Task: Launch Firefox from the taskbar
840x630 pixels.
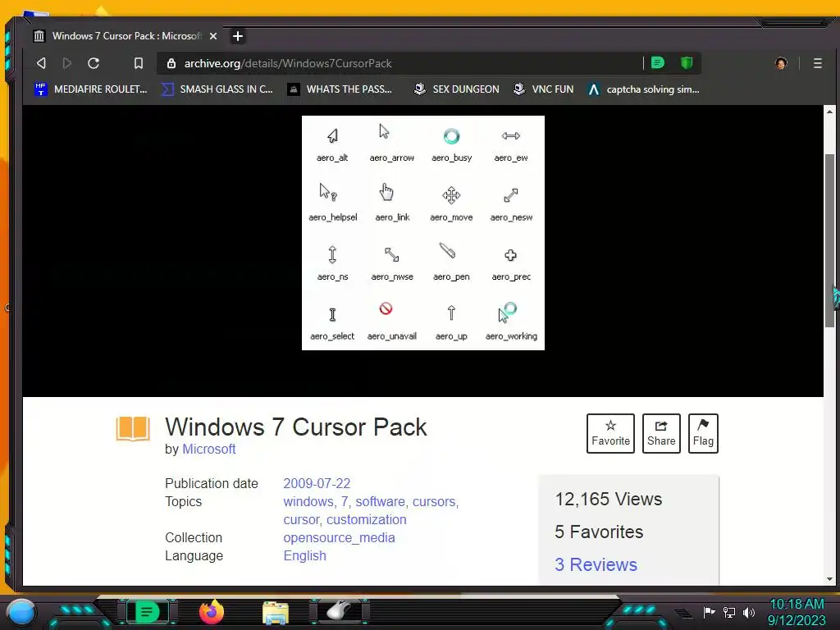Action: pos(211,612)
